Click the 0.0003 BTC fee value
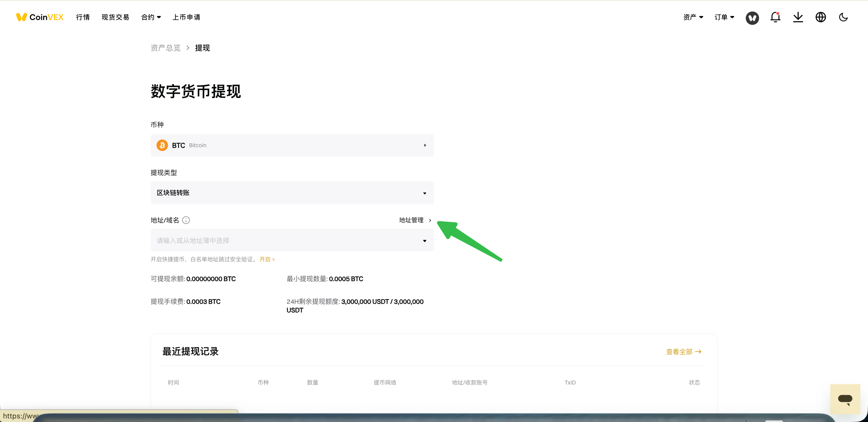Image resolution: width=868 pixels, height=422 pixels. click(203, 301)
